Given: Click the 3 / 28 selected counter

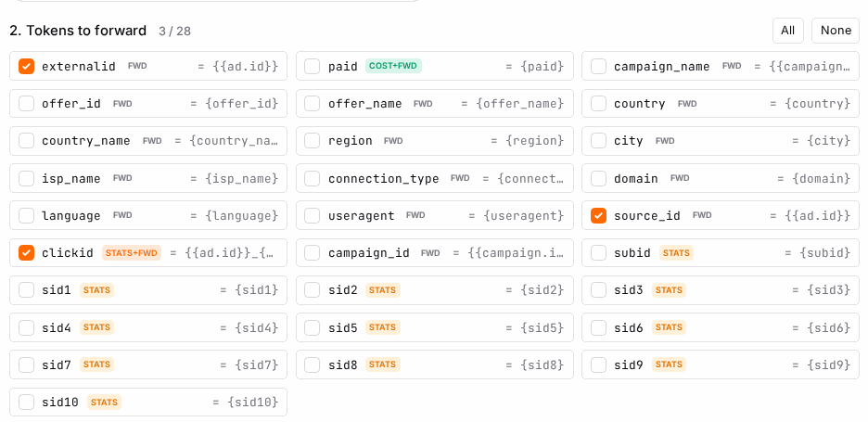Looking at the screenshot, I should 174,31.
